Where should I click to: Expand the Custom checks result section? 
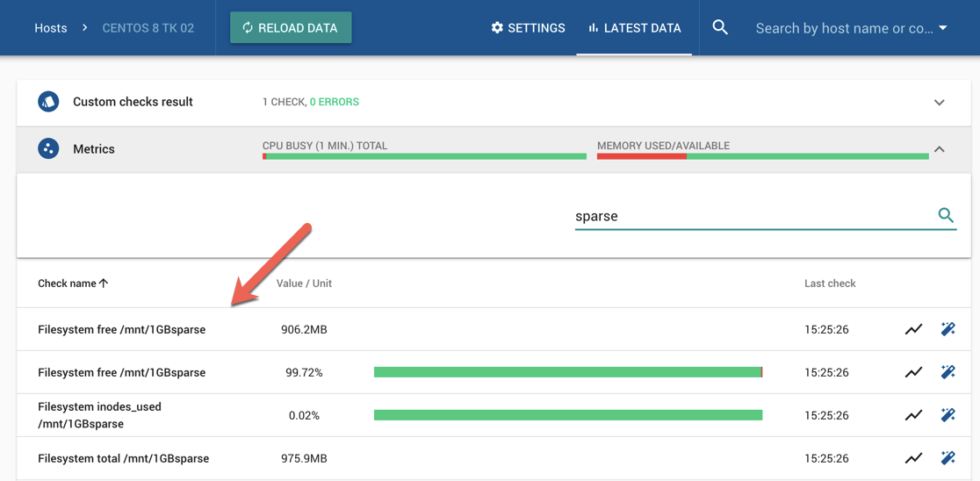pos(939,103)
